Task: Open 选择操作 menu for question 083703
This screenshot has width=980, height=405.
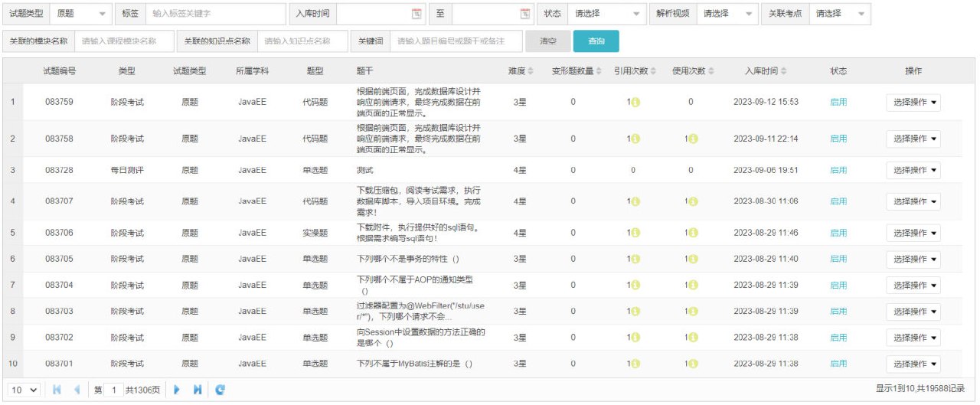Action: [913, 312]
